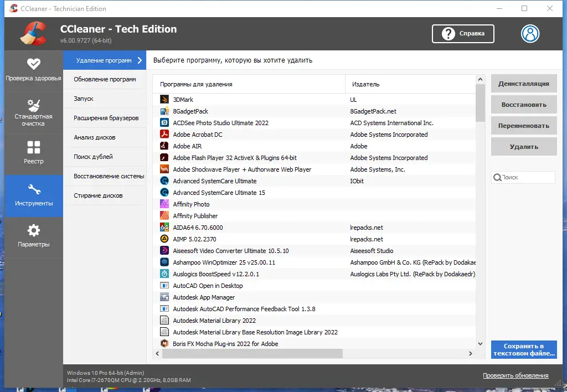The height and width of the screenshot is (392, 567).
Task: Open the Options (Параметры) gear section
Action: [x=33, y=237]
